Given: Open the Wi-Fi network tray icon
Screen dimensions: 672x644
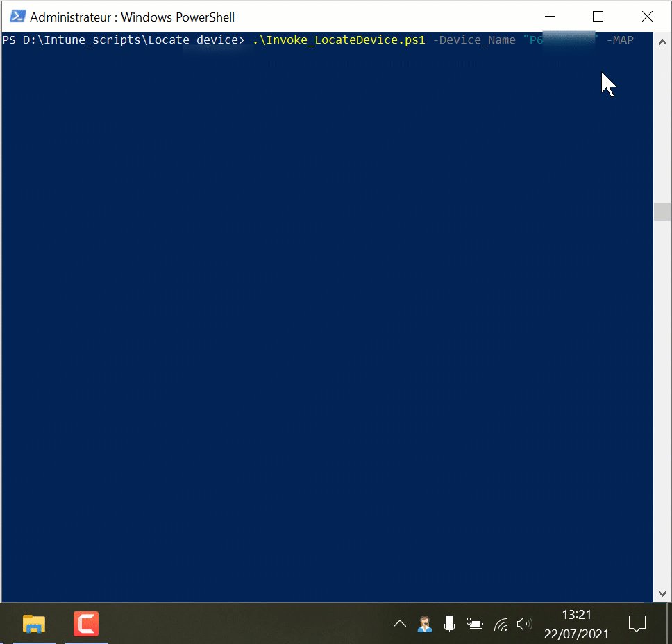Looking at the screenshot, I should (x=501, y=625).
